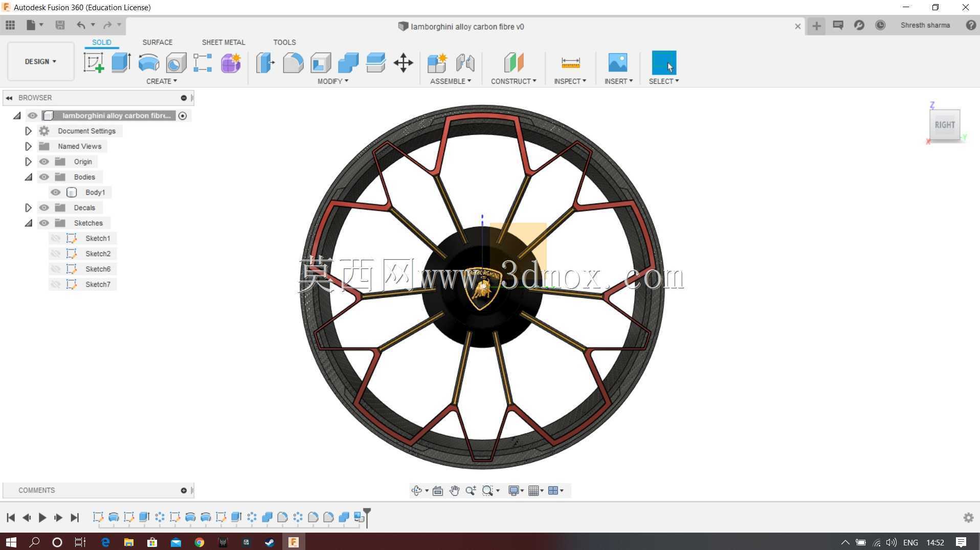Collapse the Bodies folder
This screenshot has width=980, height=550.
(x=28, y=177)
